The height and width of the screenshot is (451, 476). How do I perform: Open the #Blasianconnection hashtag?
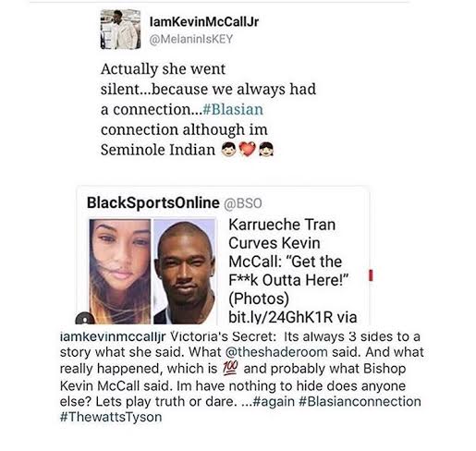click(x=360, y=401)
